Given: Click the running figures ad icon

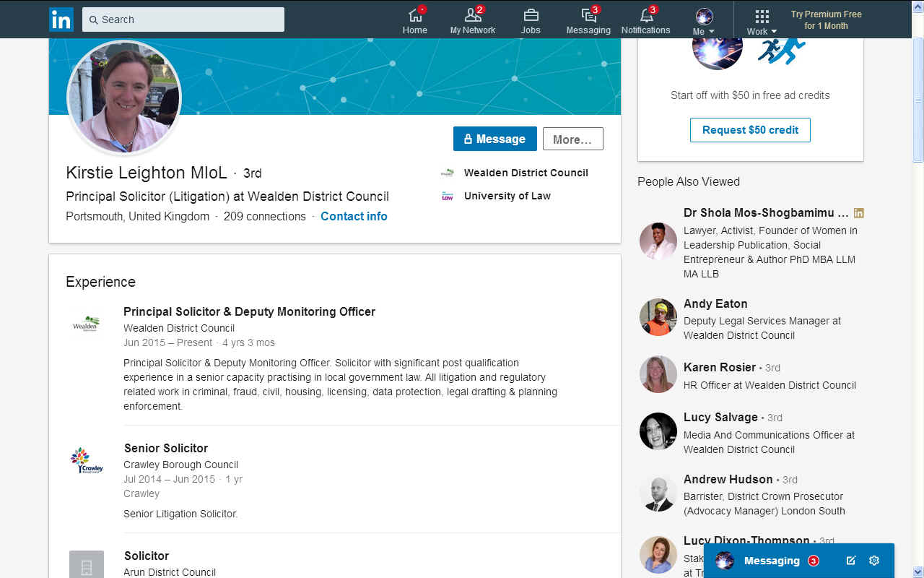Looking at the screenshot, I should point(782,51).
